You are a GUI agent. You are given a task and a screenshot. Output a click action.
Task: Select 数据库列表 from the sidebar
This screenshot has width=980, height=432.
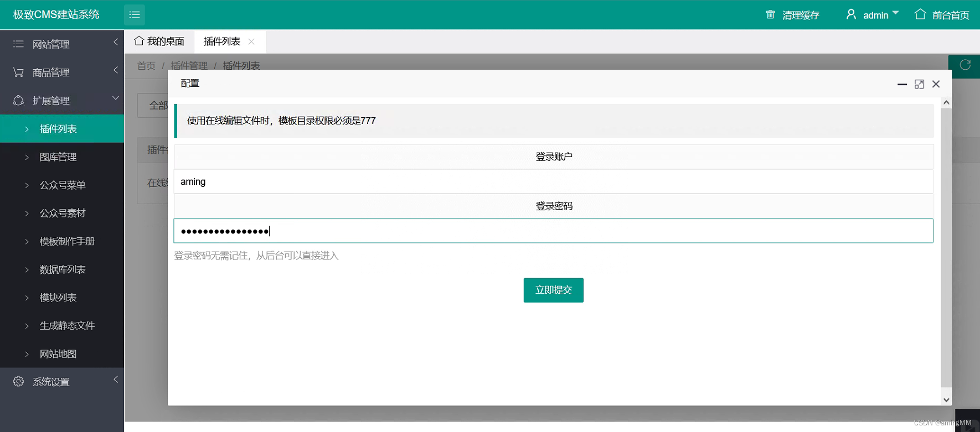pos(63,269)
